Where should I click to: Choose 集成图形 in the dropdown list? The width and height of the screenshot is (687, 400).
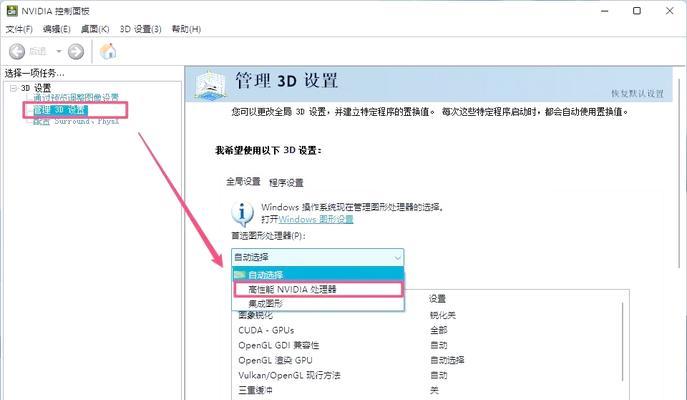tap(318, 303)
